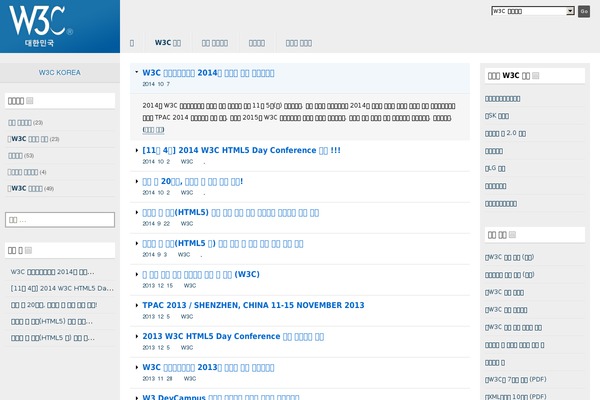Open sidebar recent post starting 'W3C' with '2014'
Image resolution: width=600 pixels, height=400 pixels.
tap(52, 272)
